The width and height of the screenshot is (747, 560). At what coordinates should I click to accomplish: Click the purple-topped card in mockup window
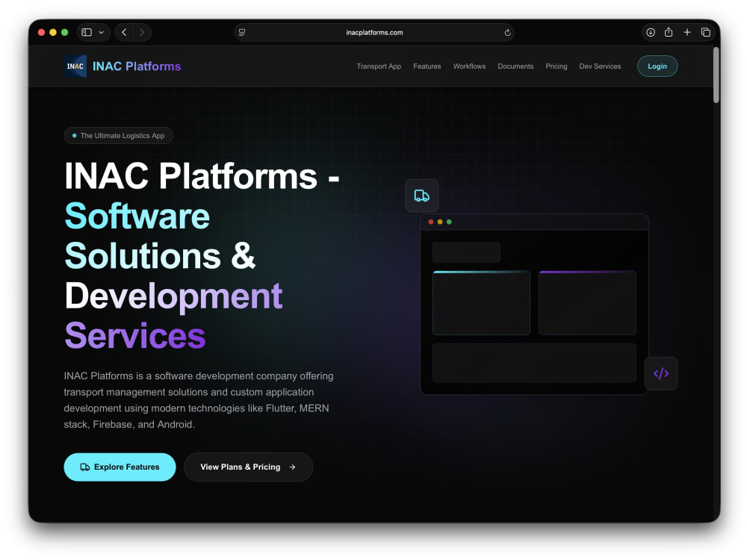click(587, 303)
